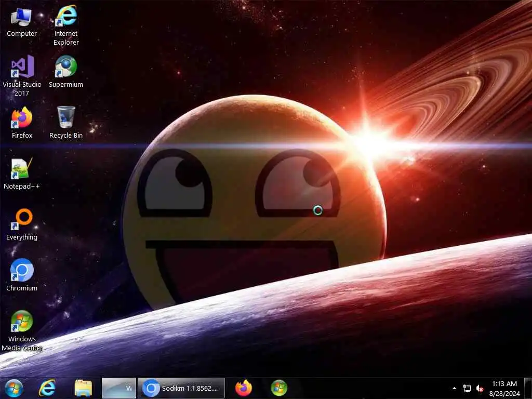532x399 pixels.
Task: Open Windows Explorer folder on taskbar
Action: (x=83, y=388)
